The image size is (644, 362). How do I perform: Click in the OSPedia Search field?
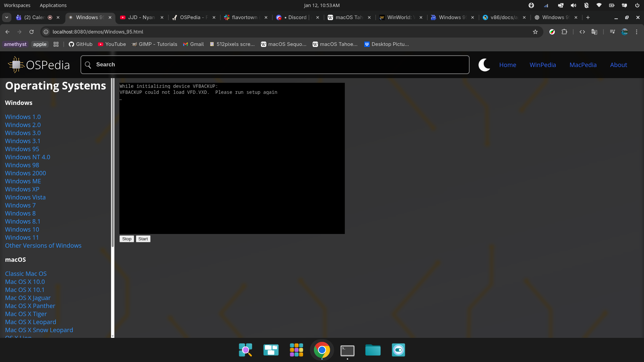click(275, 65)
